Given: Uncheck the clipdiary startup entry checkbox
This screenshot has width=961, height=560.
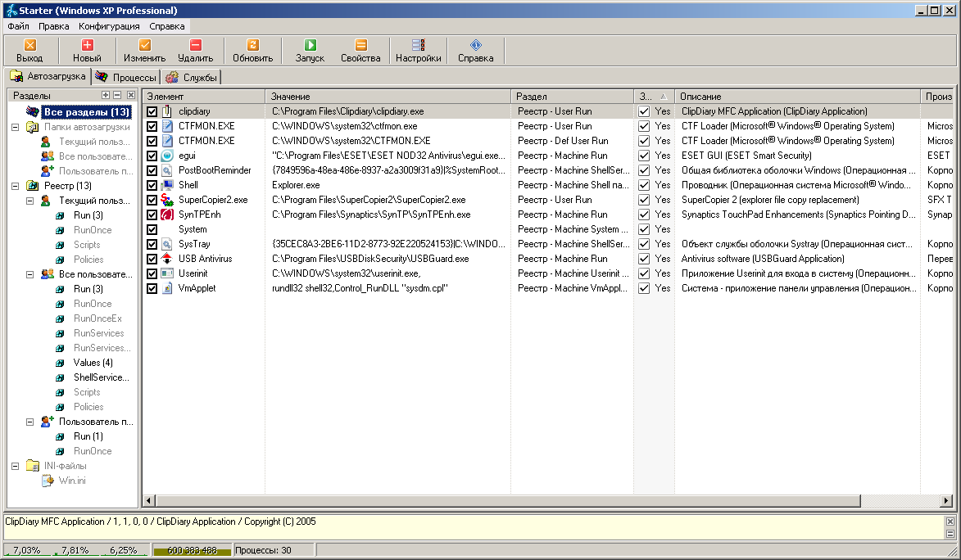Looking at the screenshot, I should pyautogui.click(x=152, y=111).
